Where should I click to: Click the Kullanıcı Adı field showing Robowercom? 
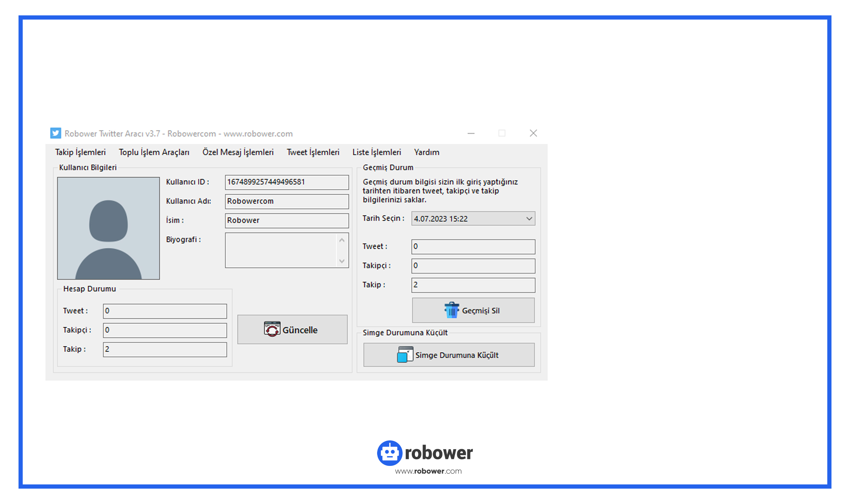point(287,201)
